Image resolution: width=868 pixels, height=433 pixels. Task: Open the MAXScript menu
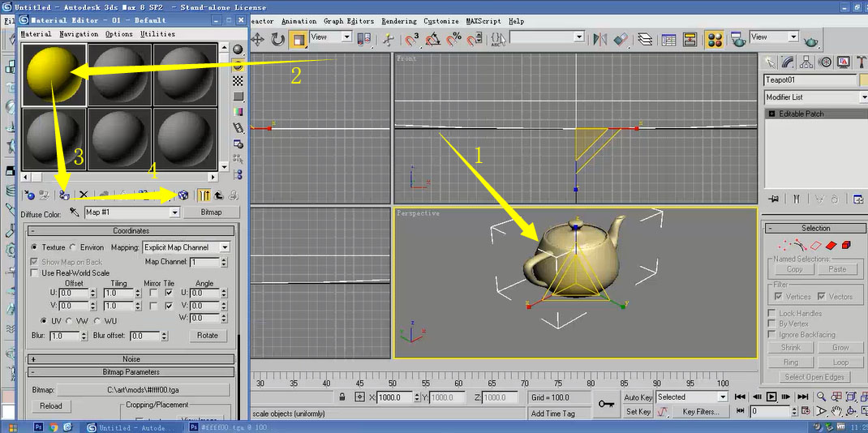pyautogui.click(x=483, y=21)
